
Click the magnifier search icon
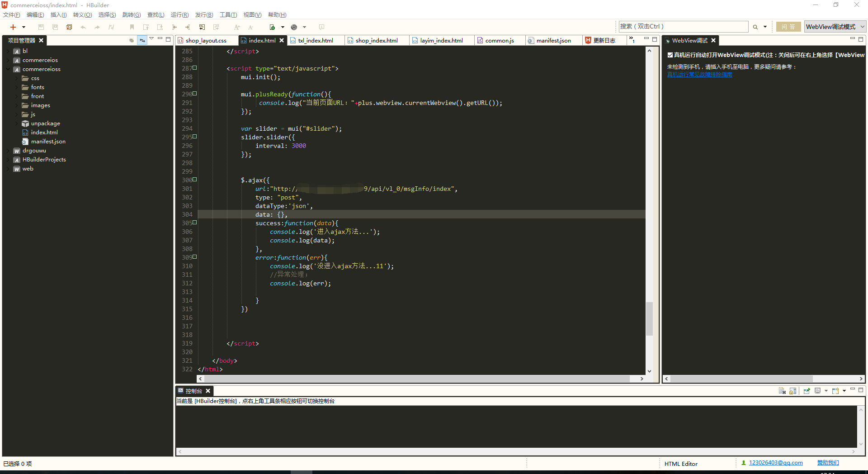coord(755,27)
